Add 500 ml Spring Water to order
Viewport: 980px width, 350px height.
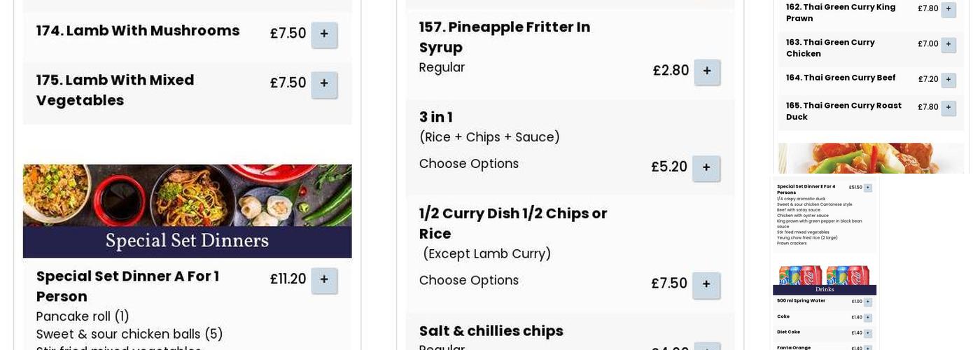pos(868,302)
